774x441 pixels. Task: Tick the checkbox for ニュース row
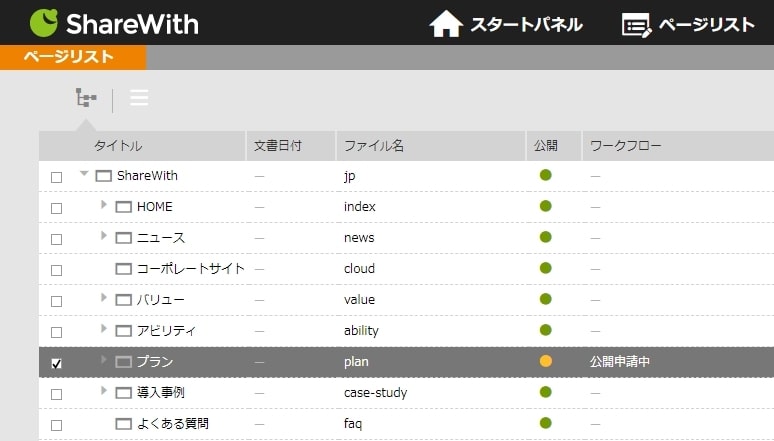(x=56, y=239)
